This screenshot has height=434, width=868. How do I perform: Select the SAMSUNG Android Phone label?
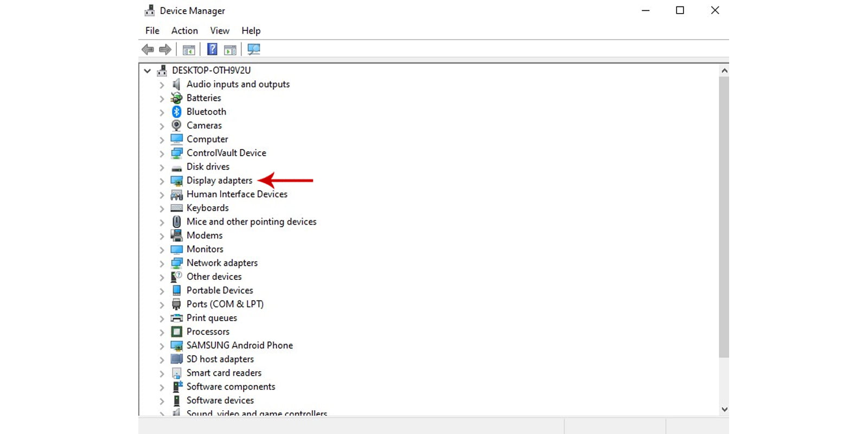click(240, 346)
